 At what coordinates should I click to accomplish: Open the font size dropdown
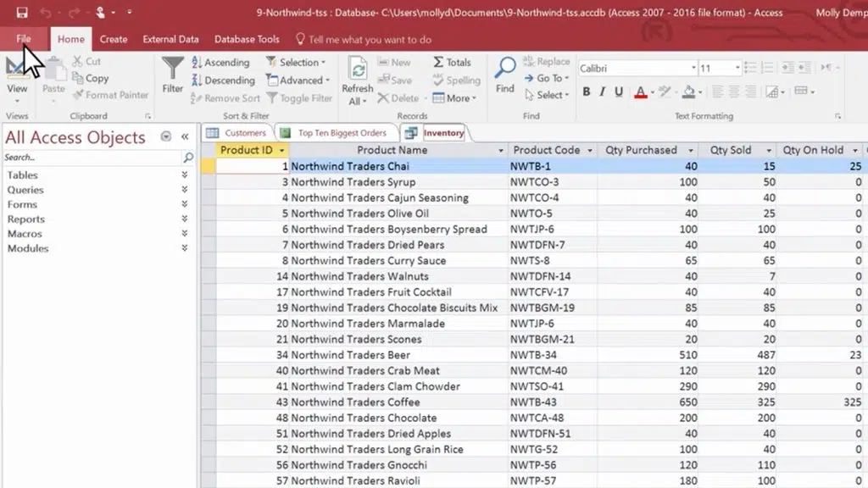(737, 68)
